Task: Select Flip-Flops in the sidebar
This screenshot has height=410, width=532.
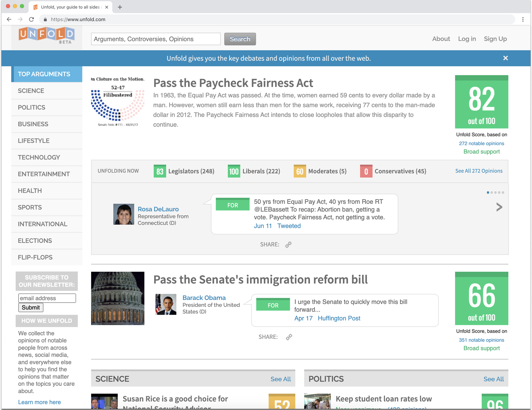Action: tap(35, 257)
